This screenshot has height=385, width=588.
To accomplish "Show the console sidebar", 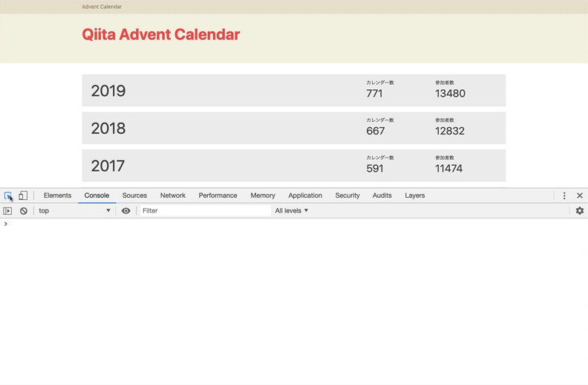I will coord(8,211).
